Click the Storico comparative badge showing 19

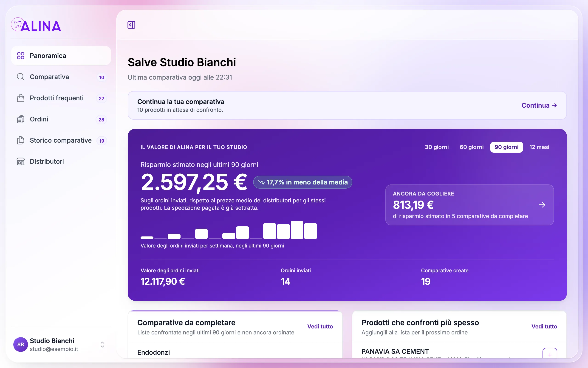pos(102,141)
